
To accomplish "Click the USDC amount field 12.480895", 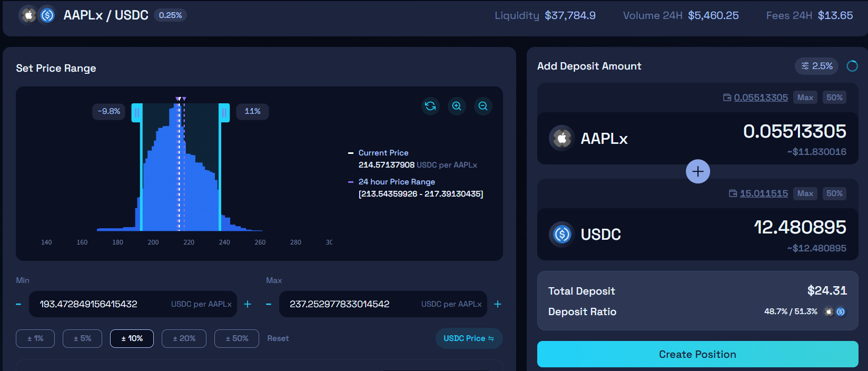I will (800, 227).
